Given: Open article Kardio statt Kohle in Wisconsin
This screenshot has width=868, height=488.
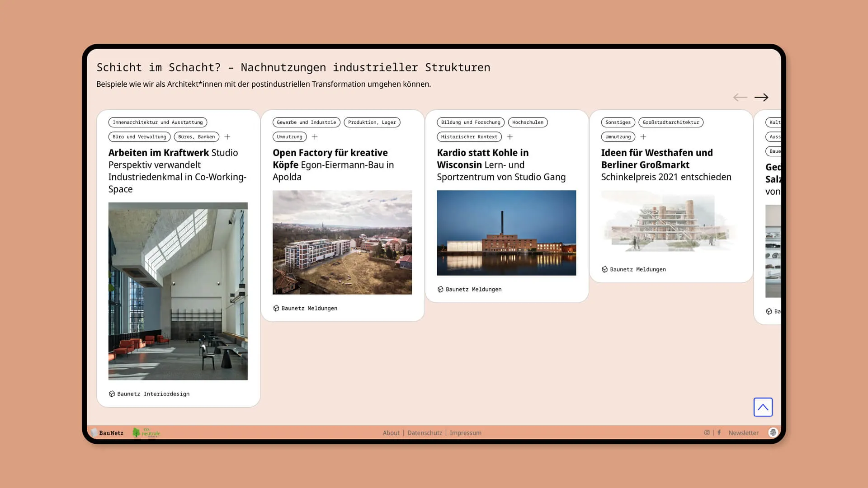Looking at the screenshot, I should (x=501, y=165).
